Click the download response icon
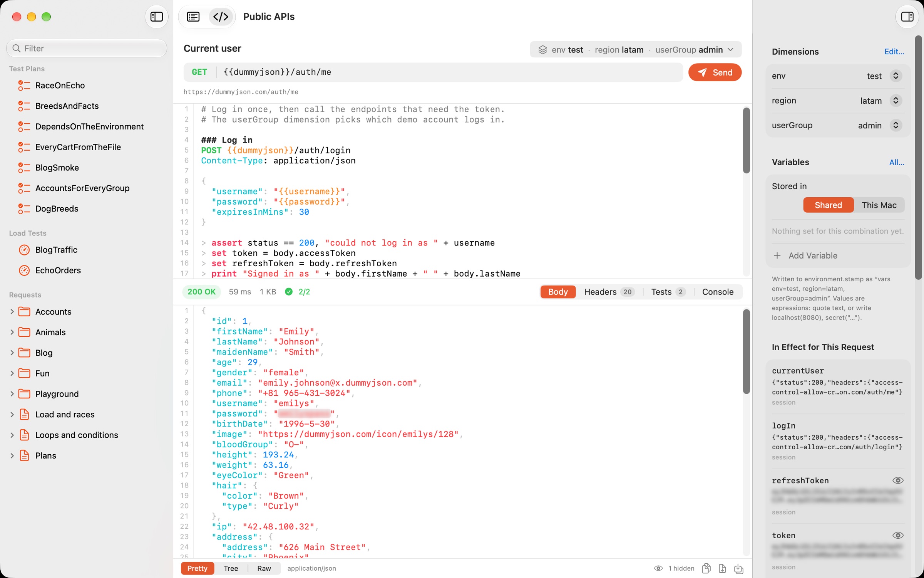The height and width of the screenshot is (578, 924). click(738, 568)
